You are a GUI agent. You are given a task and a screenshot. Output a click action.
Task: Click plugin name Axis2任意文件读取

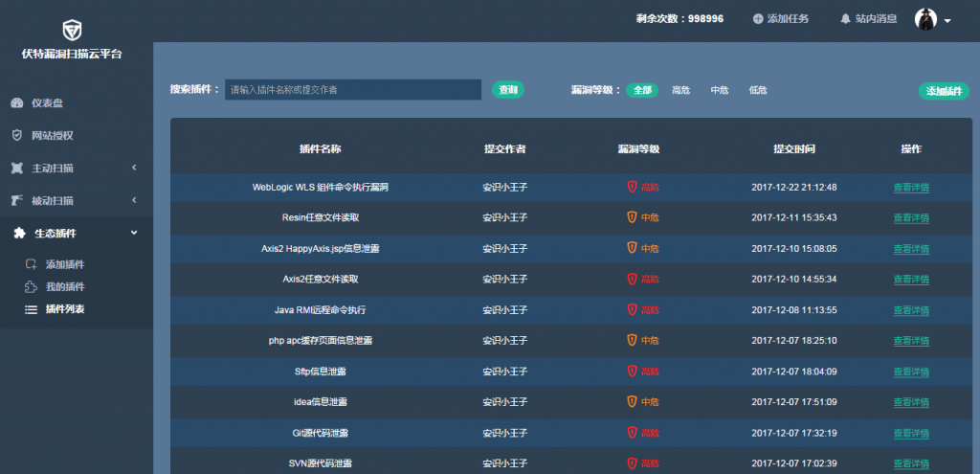pyautogui.click(x=321, y=279)
